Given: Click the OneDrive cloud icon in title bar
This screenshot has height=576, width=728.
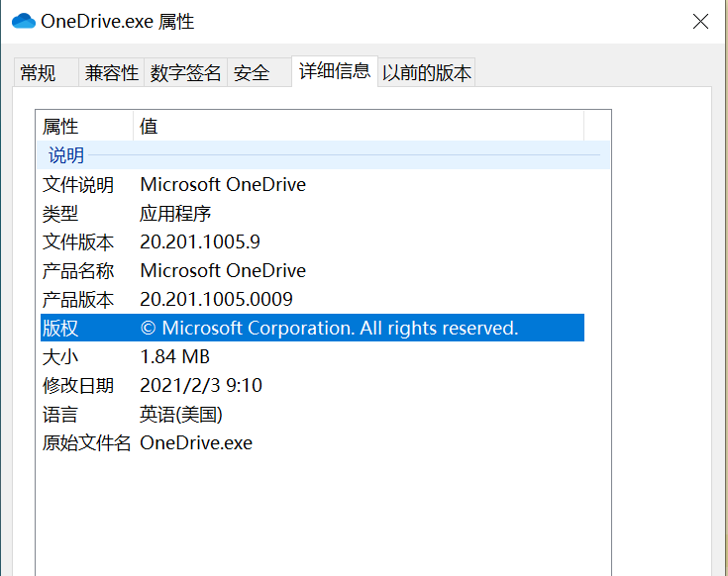Looking at the screenshot, I should click(24, 22).
